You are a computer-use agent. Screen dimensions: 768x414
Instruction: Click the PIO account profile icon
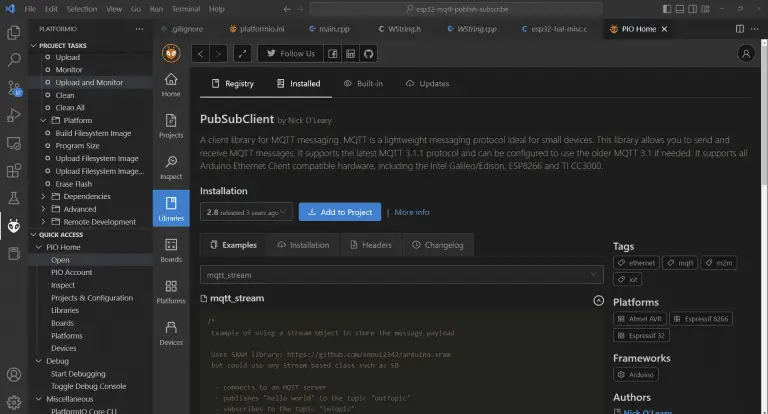tap(745, 53)
